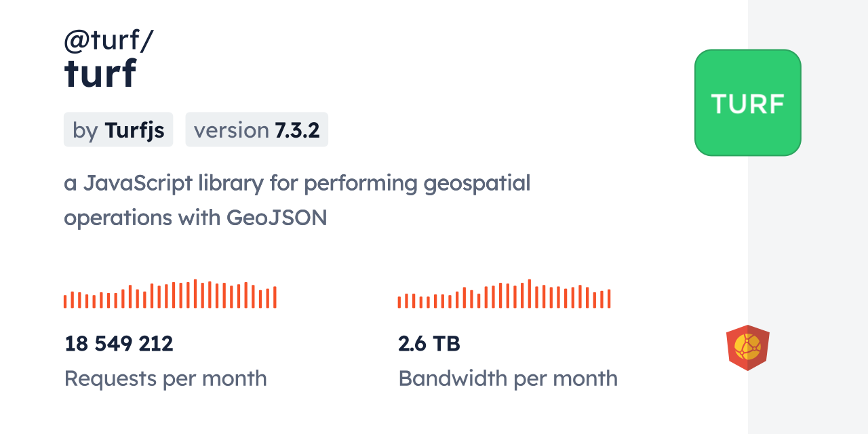868x434 pixels.
Task: Click the "@turf/" scope text
Action: click(x=108, y=41)
